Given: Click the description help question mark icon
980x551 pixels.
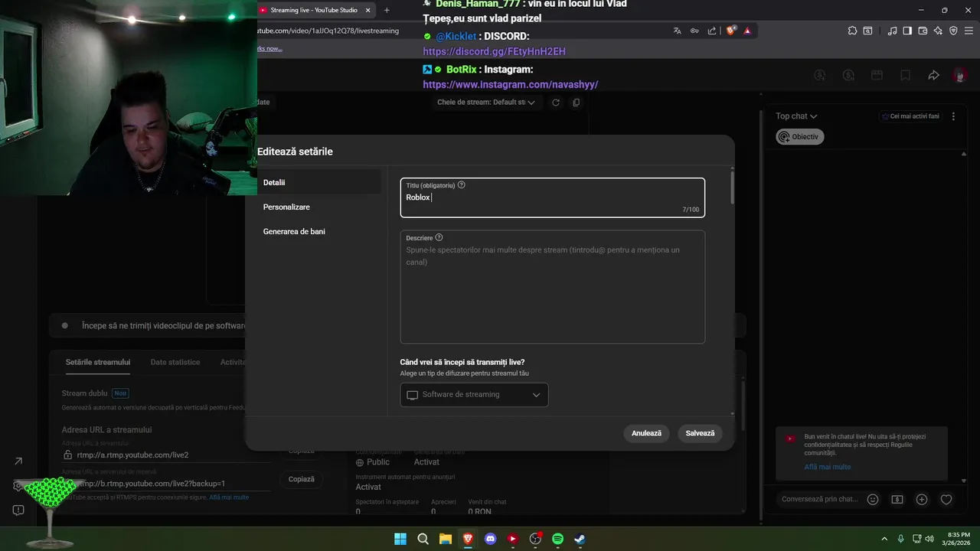Looking at the screenshot, I should [439, 237].
